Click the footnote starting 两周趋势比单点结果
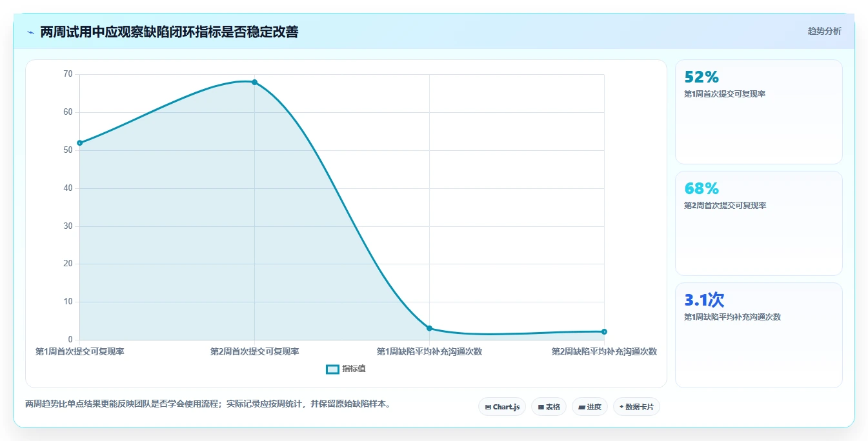The image size is (868, 441). 208,404
